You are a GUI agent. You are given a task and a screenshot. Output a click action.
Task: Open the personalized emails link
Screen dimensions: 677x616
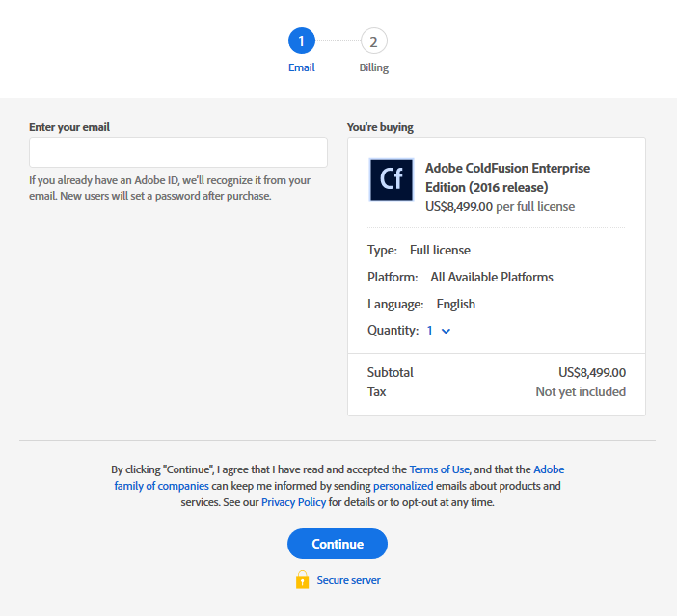click(403, 486)
